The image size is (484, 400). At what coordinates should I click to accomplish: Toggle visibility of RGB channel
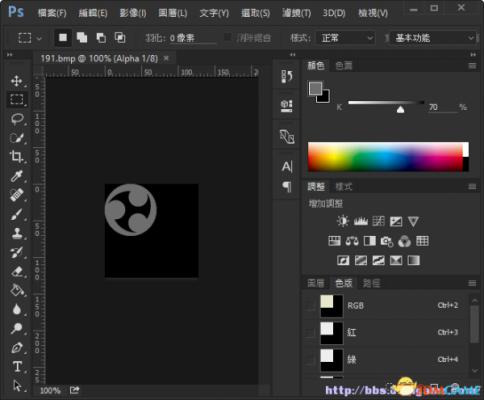click(x=310, y=305)
